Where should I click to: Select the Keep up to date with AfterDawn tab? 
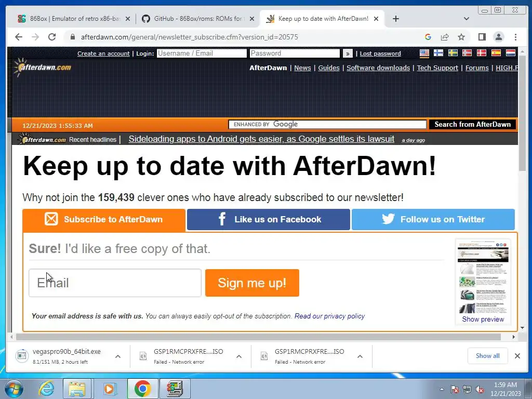[322, 19]
